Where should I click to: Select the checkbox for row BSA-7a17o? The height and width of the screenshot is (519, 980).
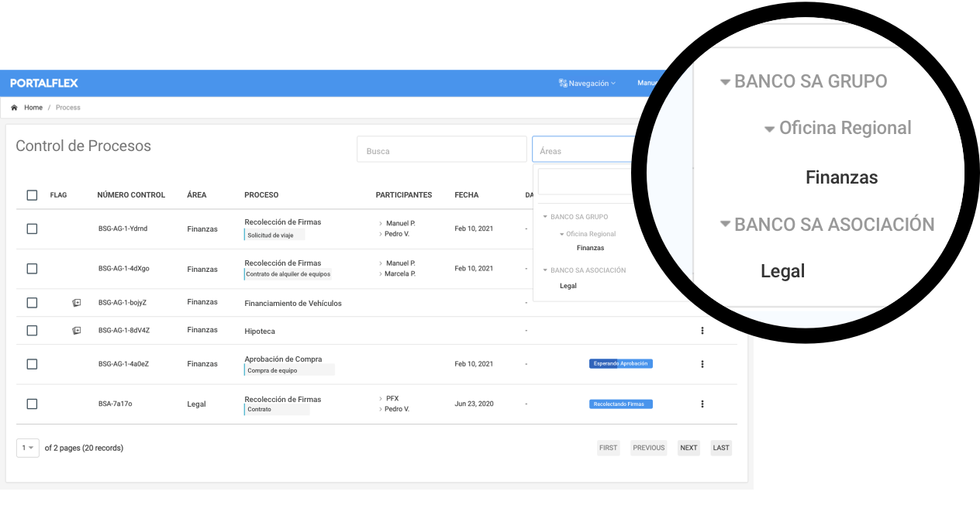pos(32,404)
